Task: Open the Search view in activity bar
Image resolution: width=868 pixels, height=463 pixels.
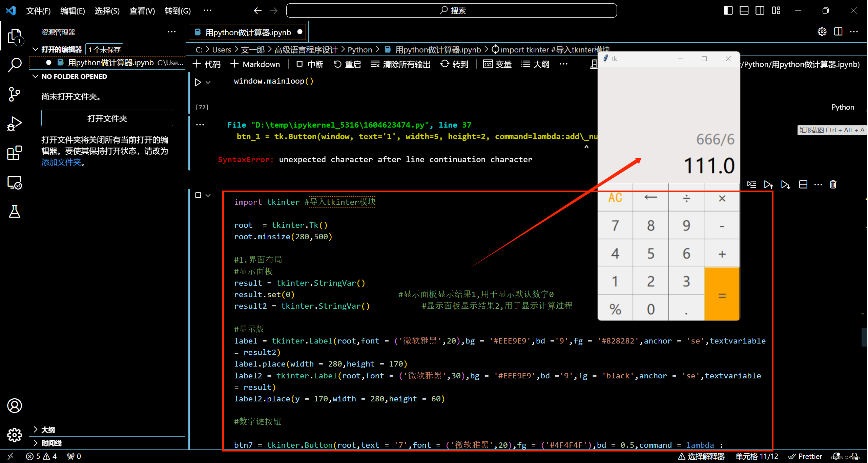Action: [x=14, y=65]
